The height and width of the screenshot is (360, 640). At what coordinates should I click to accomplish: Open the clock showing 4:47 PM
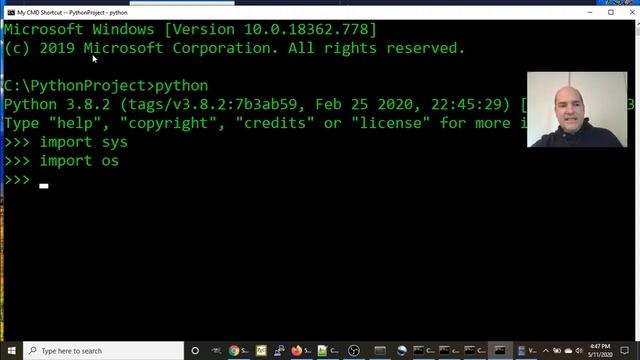[600, 351]
